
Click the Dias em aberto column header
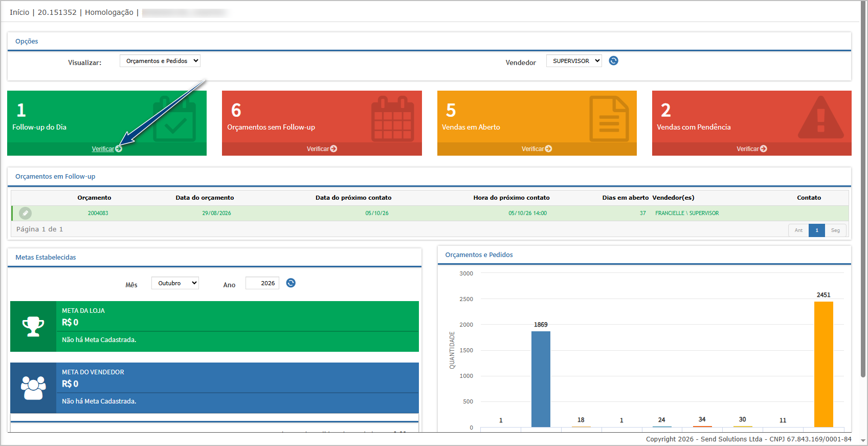pyautogui.click(x=625, y=198)
